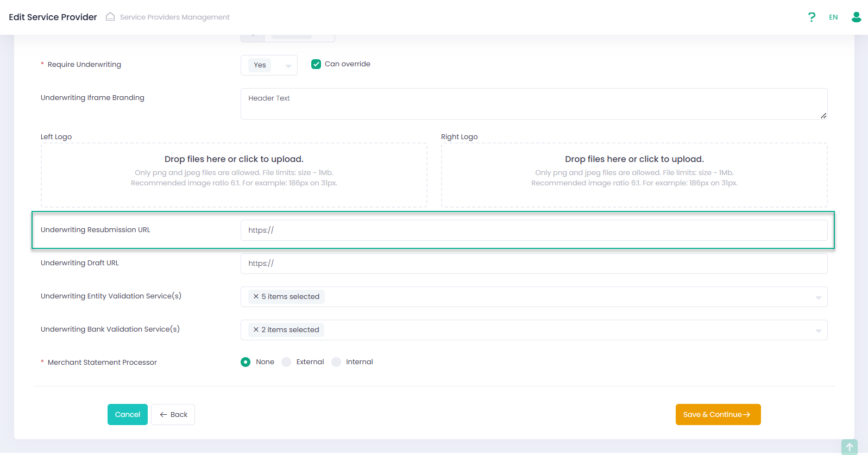
Task: Remove the 5 items selected tag
Action: pos(256,297)
